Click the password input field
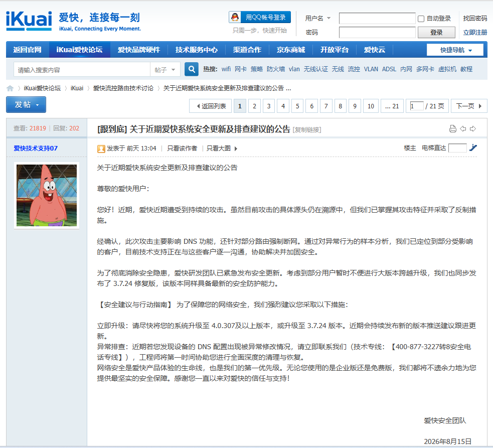The image size is (493, 448). pyautogui.click(x=377, y=32)
